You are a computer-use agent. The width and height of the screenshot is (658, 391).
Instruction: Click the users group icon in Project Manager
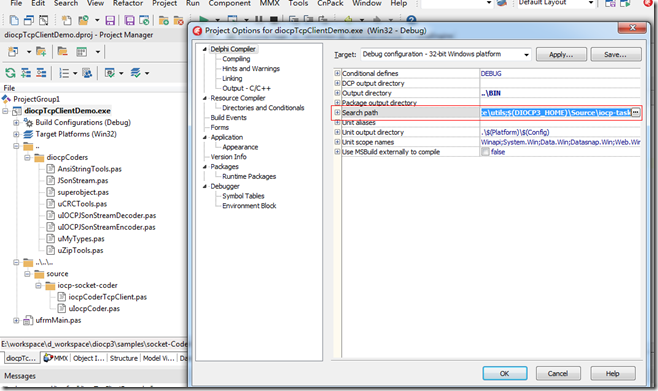[87, 73]
